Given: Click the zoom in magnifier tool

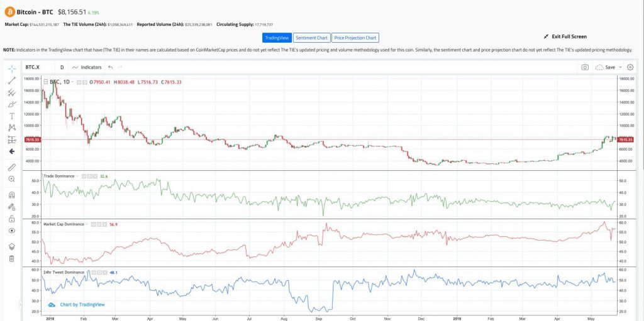Looking at the screenshot, I should [x=11, y=179].
